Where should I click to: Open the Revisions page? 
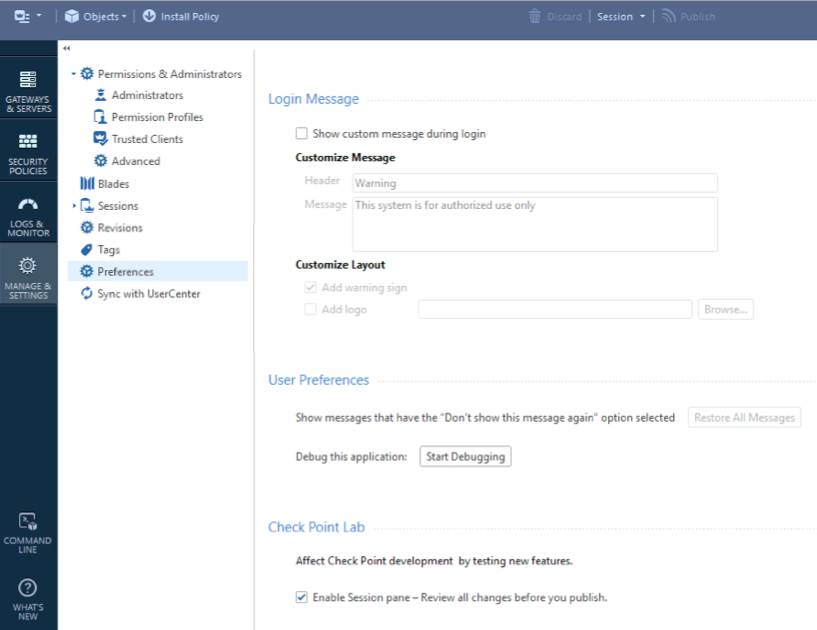pyautogui.click(x=120, y=228)
